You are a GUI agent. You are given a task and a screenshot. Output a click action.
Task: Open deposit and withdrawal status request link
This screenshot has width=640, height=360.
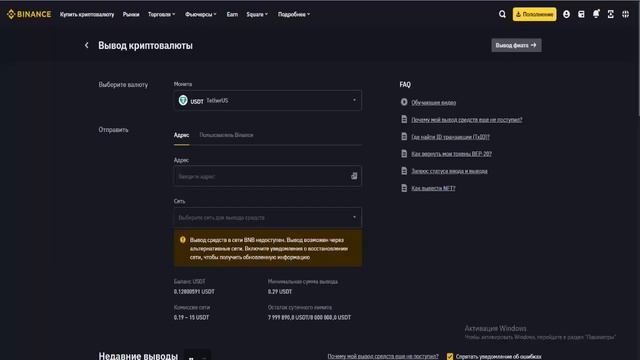click(449, 171)
